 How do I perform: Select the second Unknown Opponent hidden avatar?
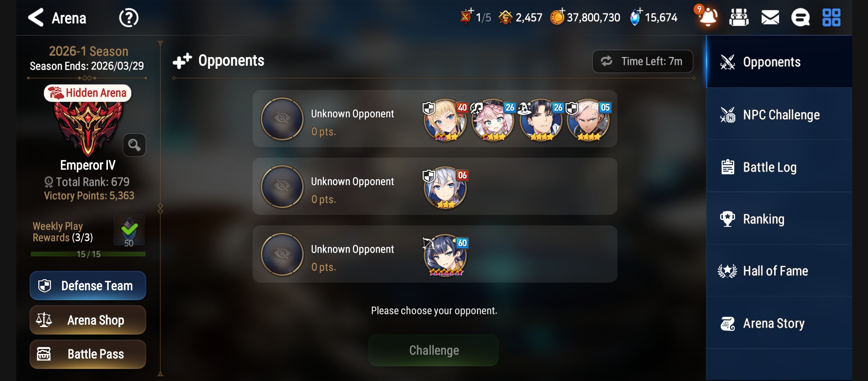(282, 186)
